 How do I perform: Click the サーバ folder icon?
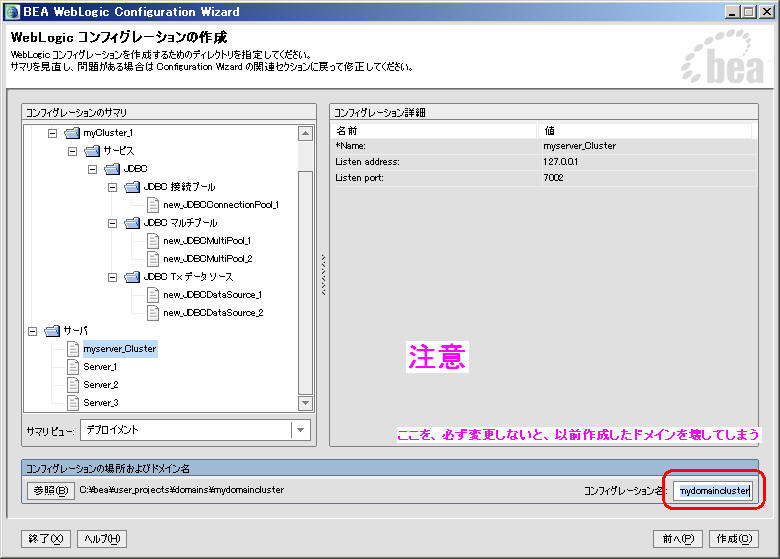(52, 331)
